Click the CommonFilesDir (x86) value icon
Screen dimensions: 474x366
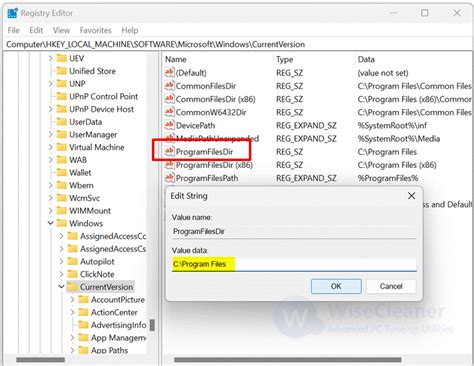[169, 99]
